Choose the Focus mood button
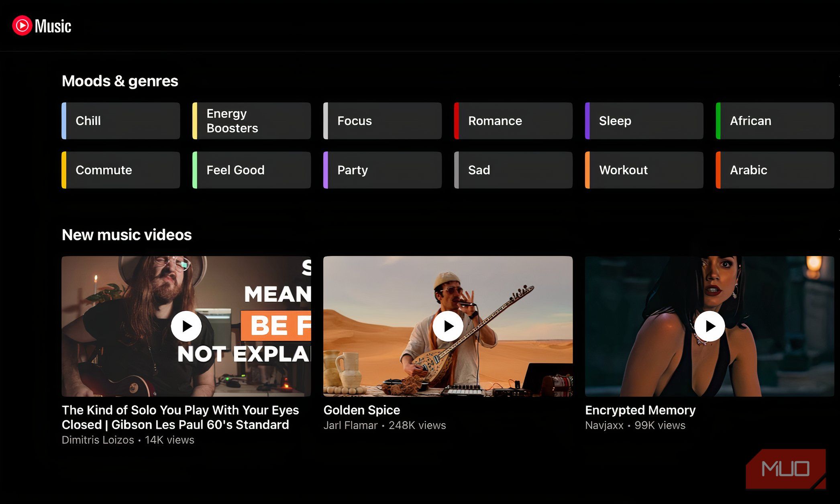 pyautogui.click(x=383, y=121)
